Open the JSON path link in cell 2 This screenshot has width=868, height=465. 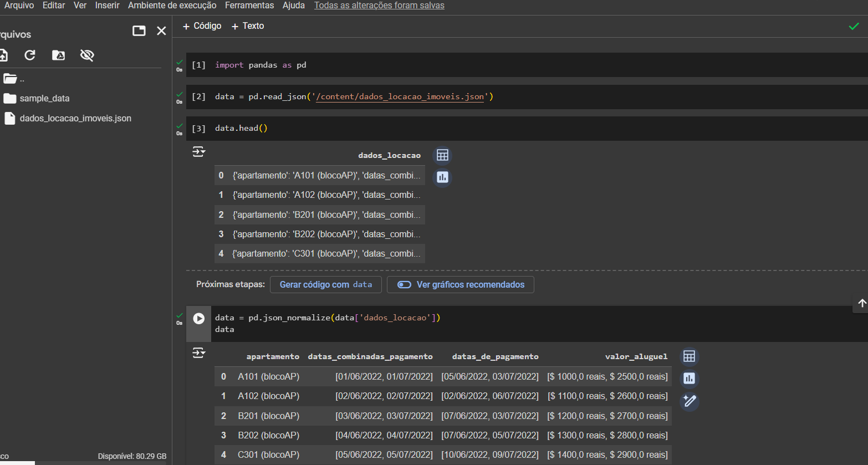pyautogui.click(x=400, y=96)
